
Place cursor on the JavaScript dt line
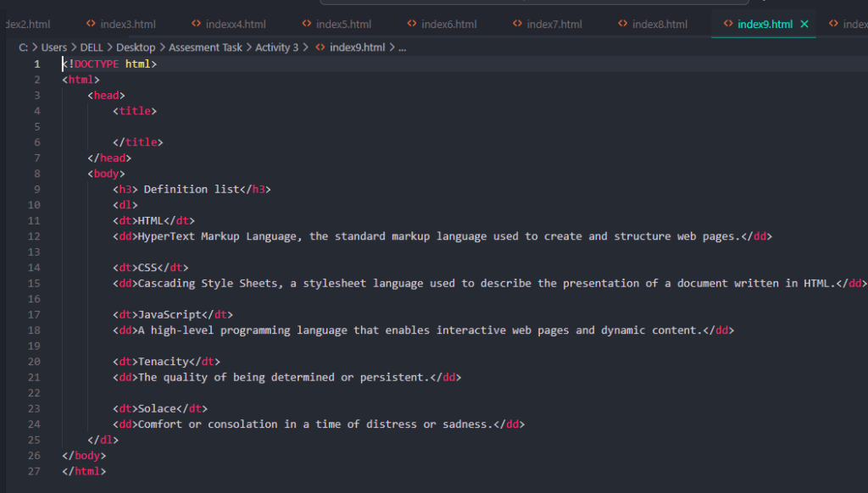click(173, 314)
